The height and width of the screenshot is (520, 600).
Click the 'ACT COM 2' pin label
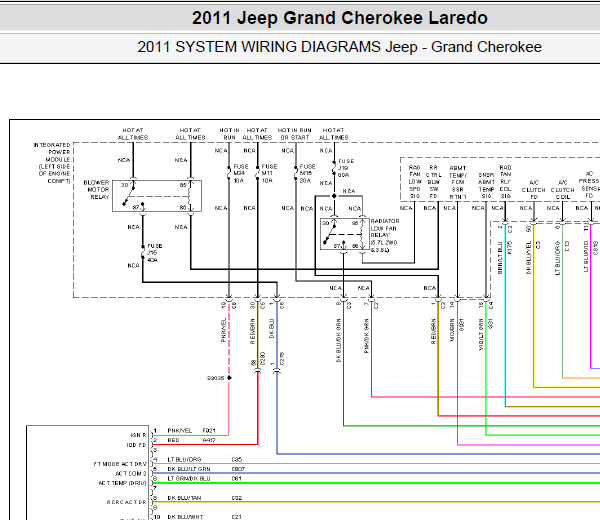[x=131, y=474]
